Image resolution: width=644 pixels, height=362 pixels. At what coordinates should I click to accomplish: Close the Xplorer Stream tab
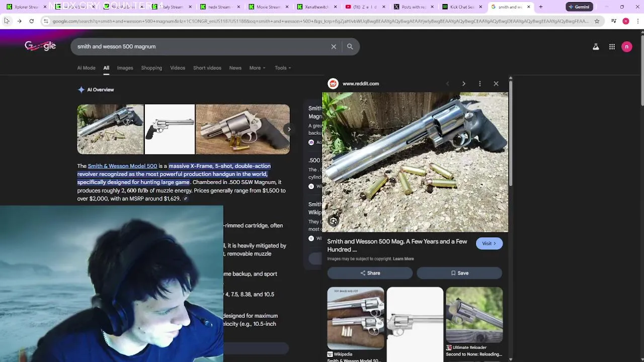(x=45, y=7)
